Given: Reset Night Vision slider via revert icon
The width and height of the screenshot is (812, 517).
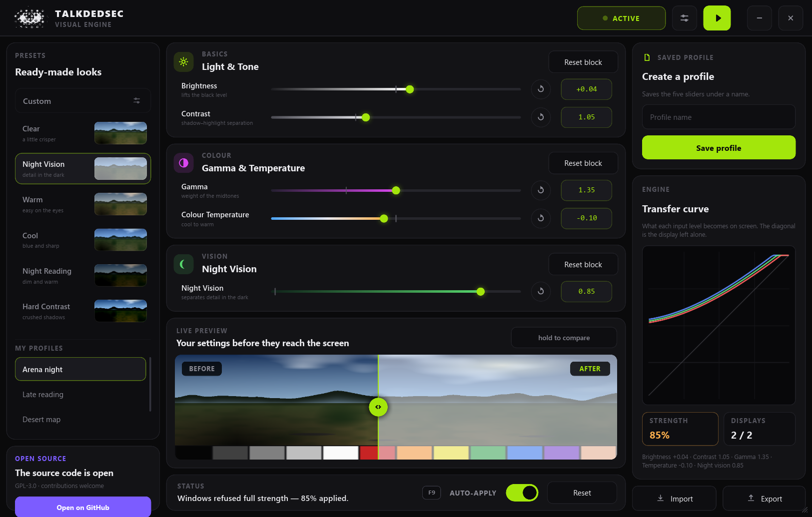Looking at the screenshot, I should 541,291.
